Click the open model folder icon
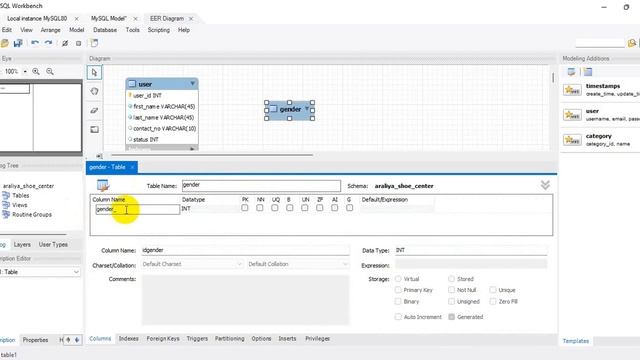Viewport: 640px width, 360px height. [x=4, y=43]
